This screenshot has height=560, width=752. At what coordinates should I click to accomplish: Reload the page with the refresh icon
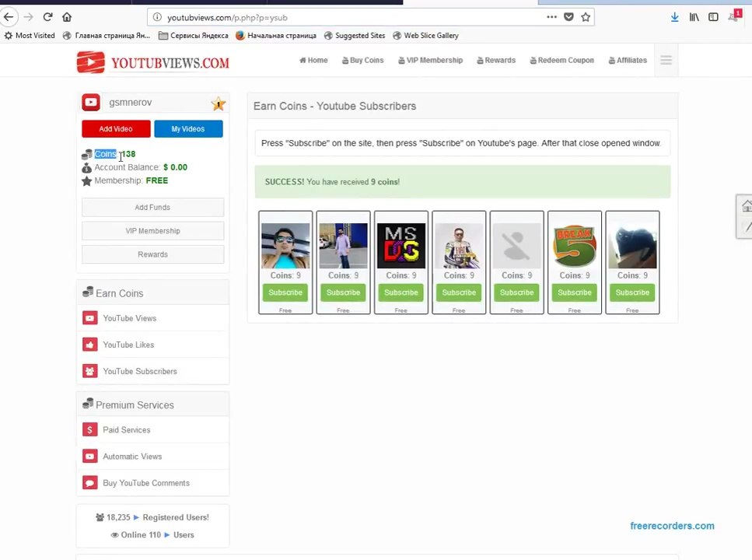(x=47, y=17)
